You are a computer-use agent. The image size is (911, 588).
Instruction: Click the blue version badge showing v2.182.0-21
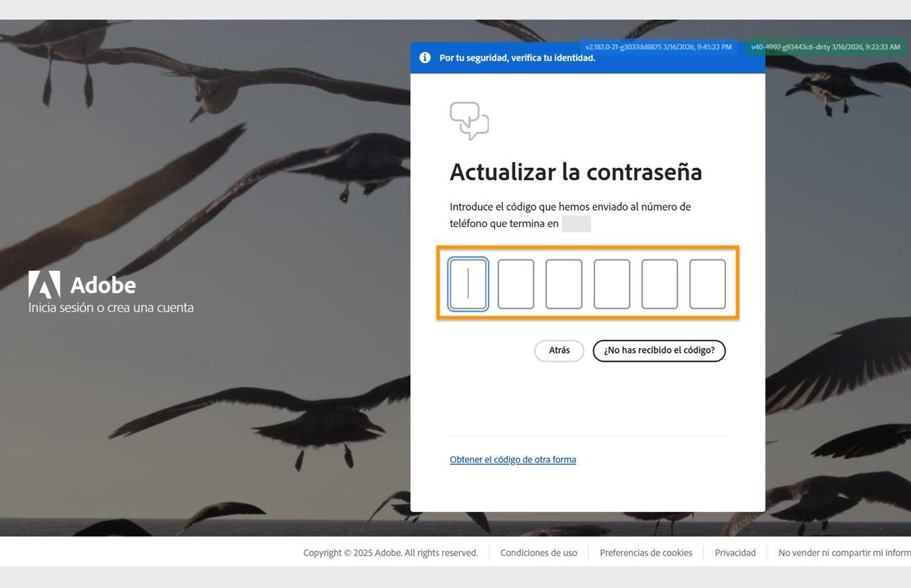658,47
